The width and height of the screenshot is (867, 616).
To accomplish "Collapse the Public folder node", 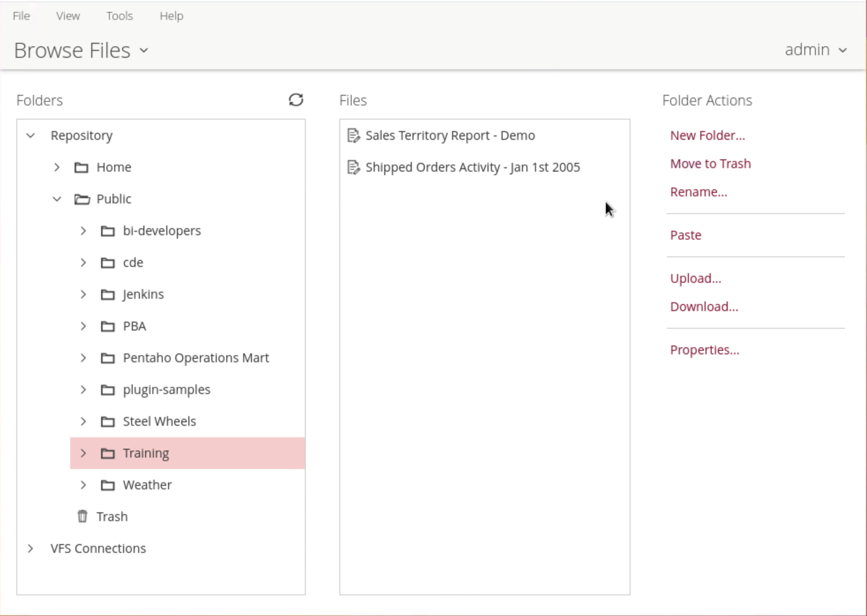I will point(57,199).
